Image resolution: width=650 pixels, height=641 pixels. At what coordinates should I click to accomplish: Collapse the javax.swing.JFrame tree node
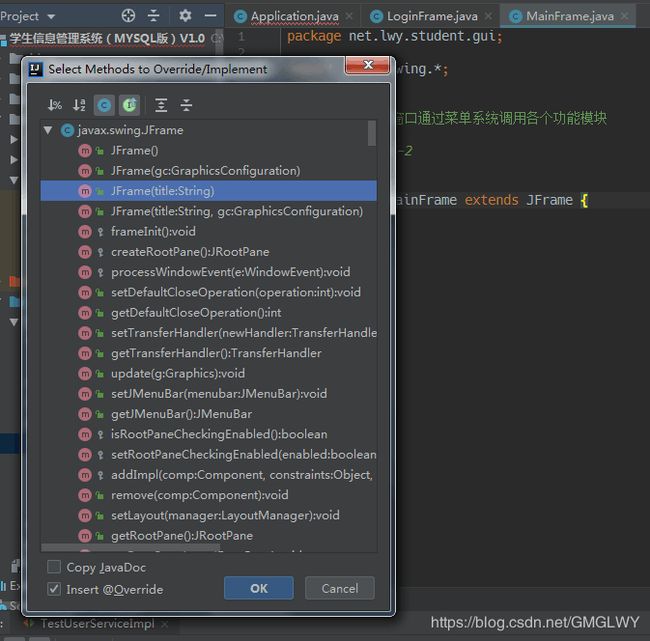48,130
